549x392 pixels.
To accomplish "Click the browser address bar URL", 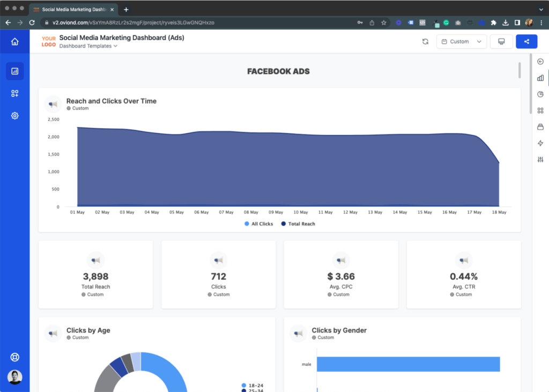I will pos(133,22).
